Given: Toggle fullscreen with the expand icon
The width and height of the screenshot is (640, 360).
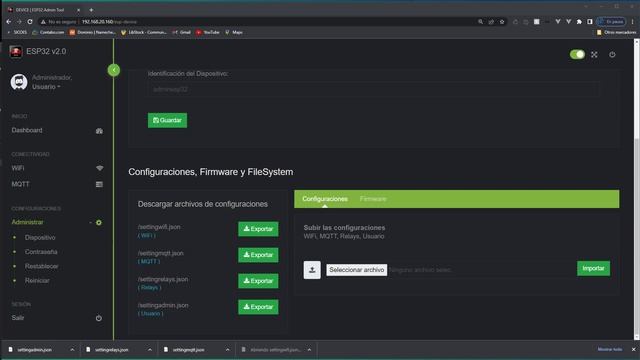Looking at the screenshot, I should tap(594, 54).
